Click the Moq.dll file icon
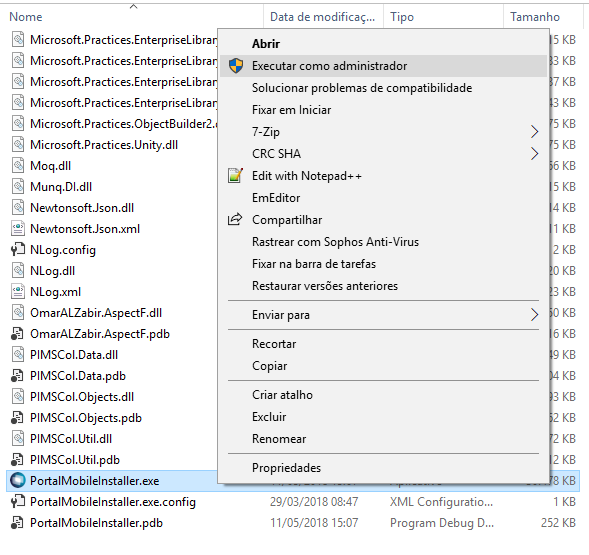This screenshot has height=555, width=589. tap(18, 166)
